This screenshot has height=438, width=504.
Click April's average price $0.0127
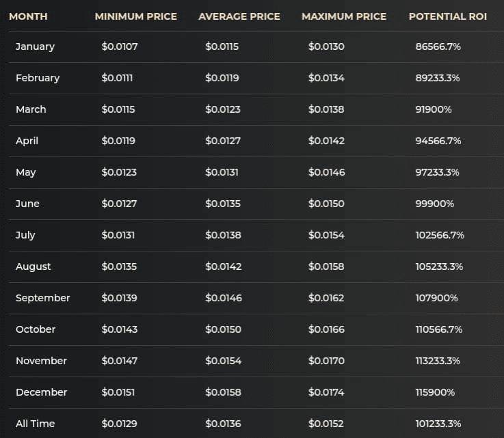(x=223, y=141)
